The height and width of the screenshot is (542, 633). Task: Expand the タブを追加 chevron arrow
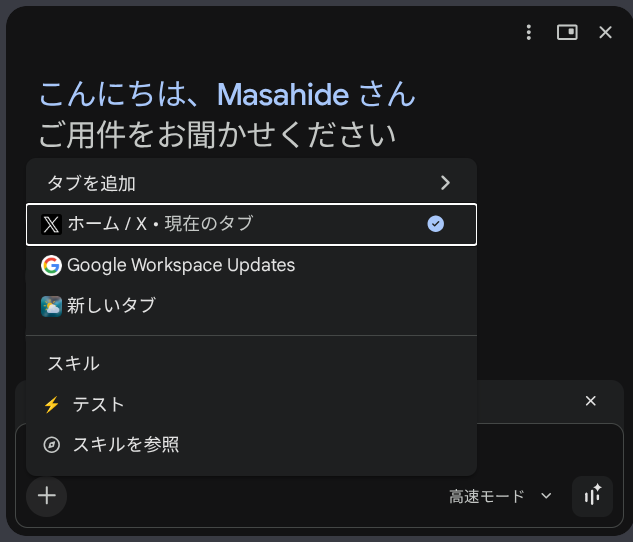pyautogui.click(x=446, y=183)
